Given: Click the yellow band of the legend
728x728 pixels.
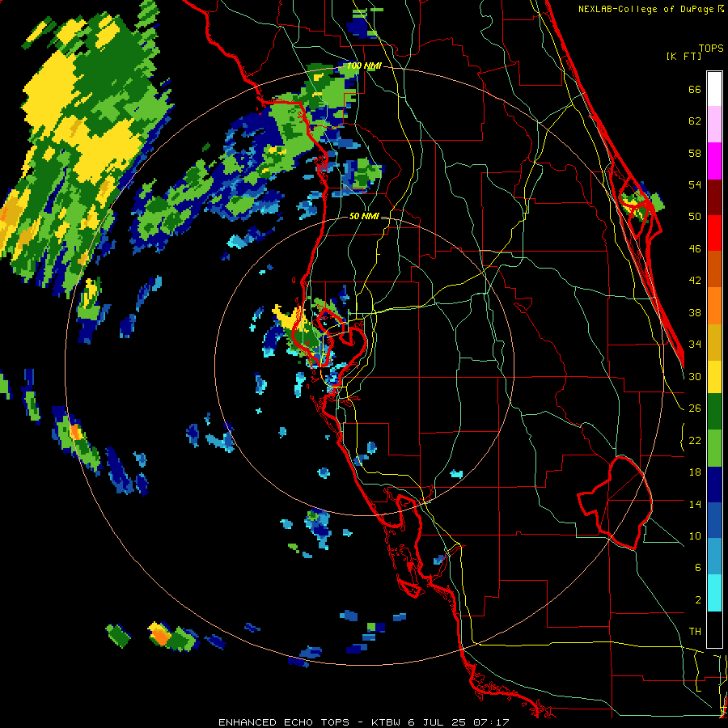Looking at the screenshot, I should click(714, 378).
